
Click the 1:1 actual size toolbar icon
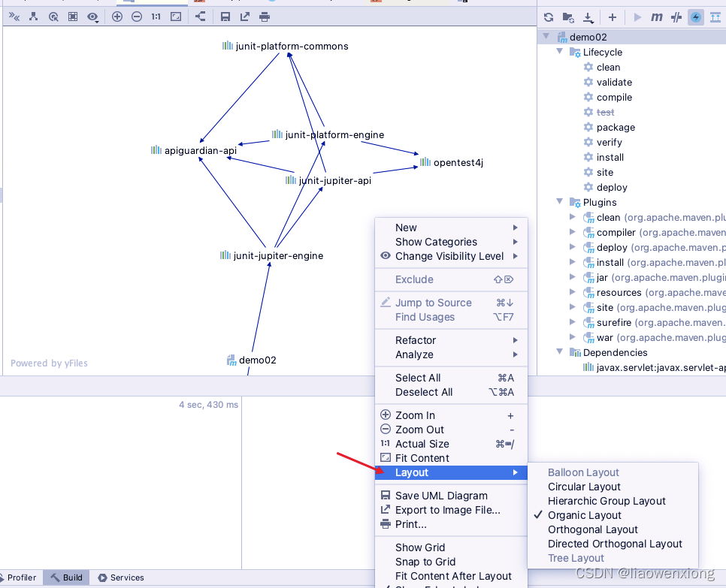pyautogui.click(x=156, y=17)
